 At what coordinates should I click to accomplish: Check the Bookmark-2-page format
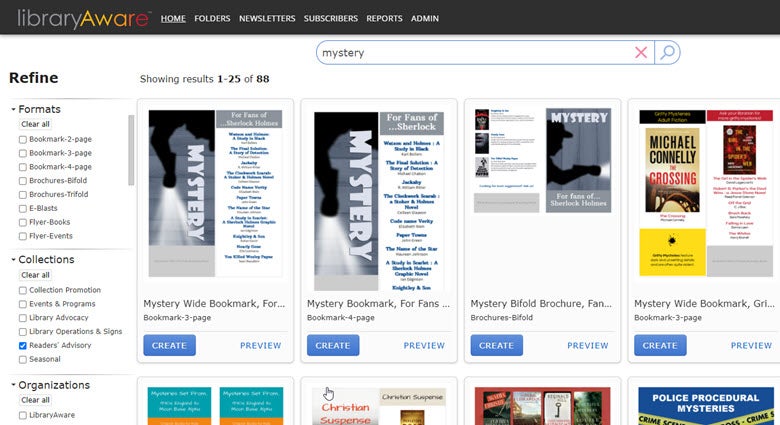click(23, 139)
